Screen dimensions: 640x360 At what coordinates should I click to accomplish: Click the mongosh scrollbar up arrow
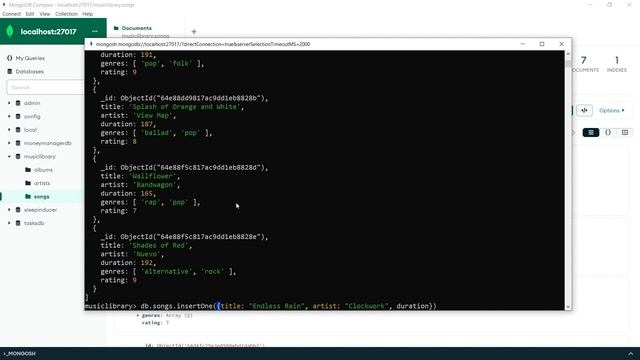(568, 53)
